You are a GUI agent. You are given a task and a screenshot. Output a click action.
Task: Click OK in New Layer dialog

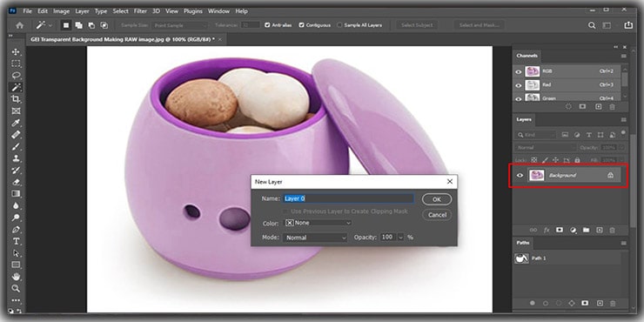pos(437,199)
